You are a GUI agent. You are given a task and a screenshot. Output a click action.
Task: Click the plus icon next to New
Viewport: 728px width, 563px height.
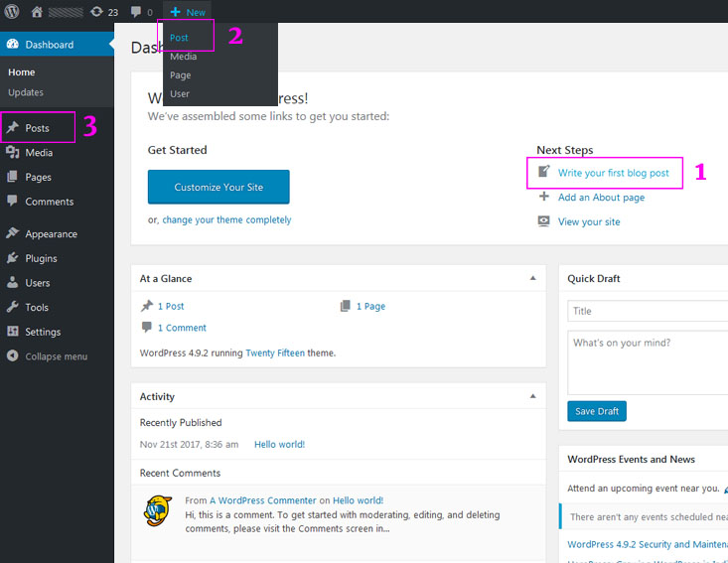pos(175,12)
